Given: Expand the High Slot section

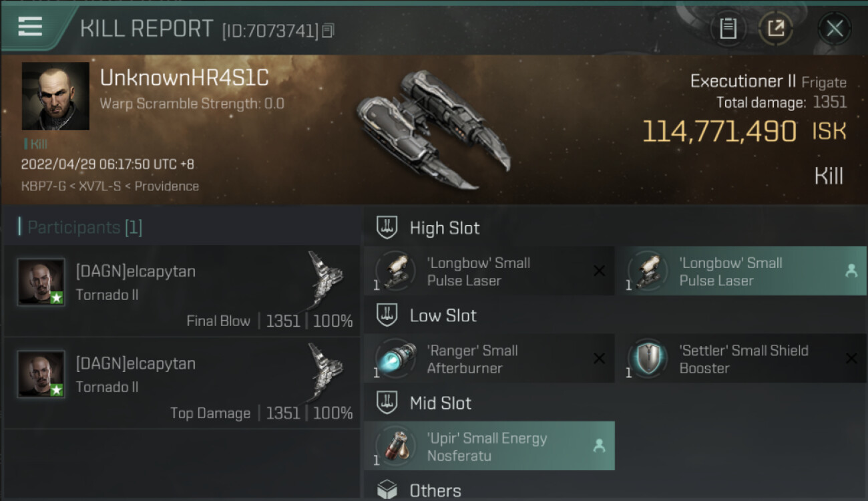Looking at the screenshot, I should point(444,228).
